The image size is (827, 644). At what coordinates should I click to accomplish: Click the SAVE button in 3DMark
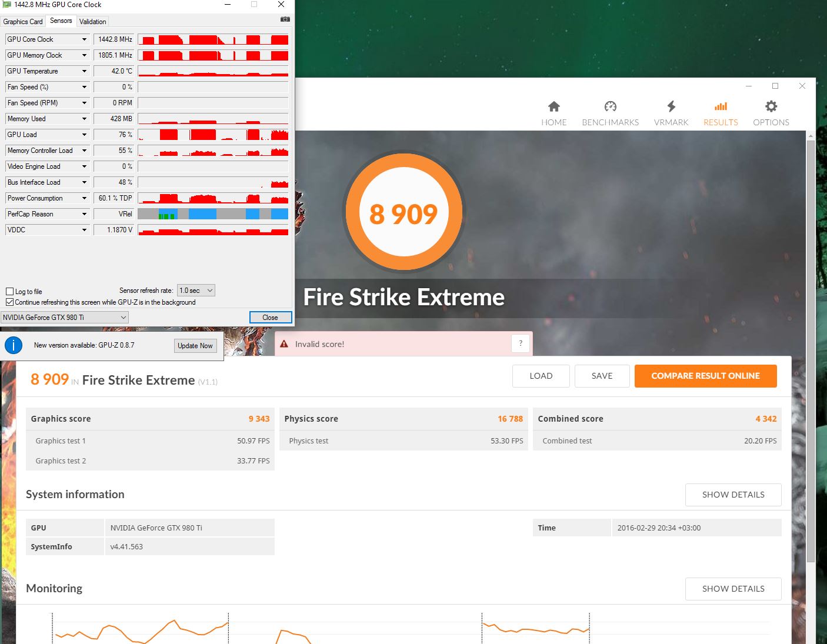(602, 376)
